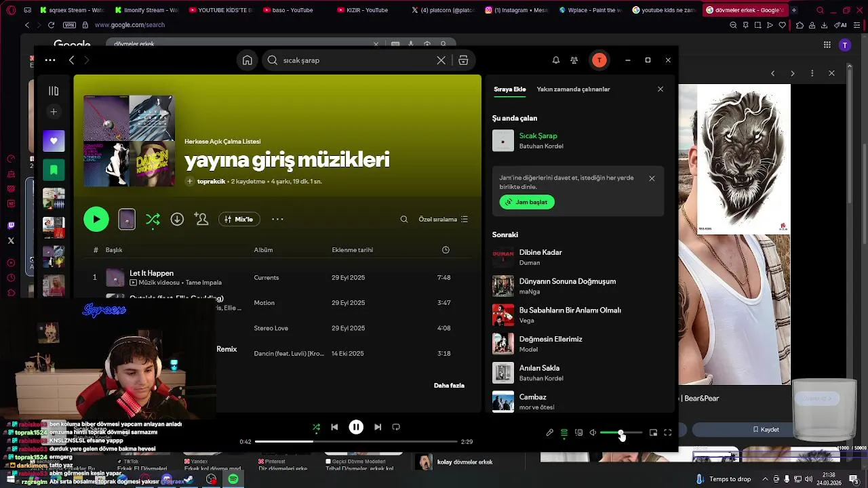Image resolution: width=868 pixels, height=488 pixels.
Task: Skip to previous track
Action: 334,427
